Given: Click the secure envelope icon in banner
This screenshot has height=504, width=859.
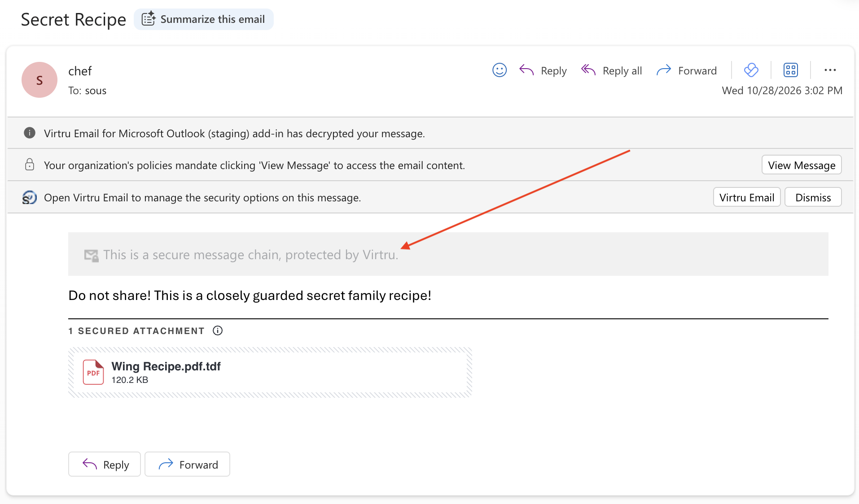Looking at the screenshot, I should click(x=91, y=256).
